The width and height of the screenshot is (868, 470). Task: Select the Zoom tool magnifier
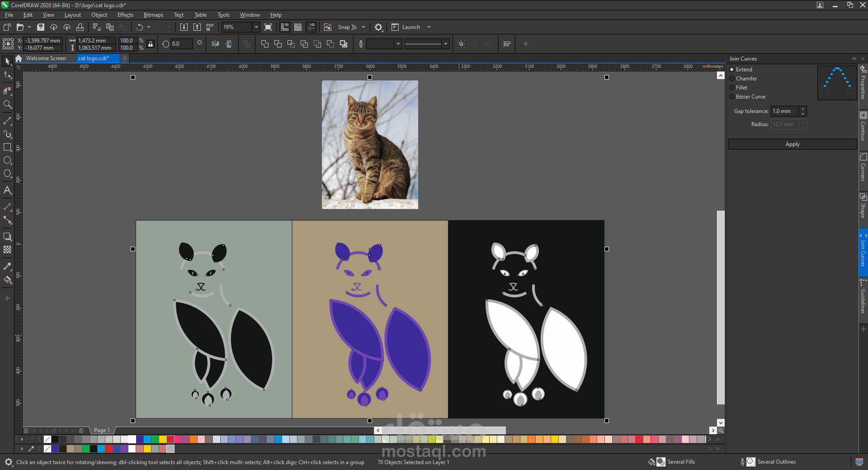(7, 104)
